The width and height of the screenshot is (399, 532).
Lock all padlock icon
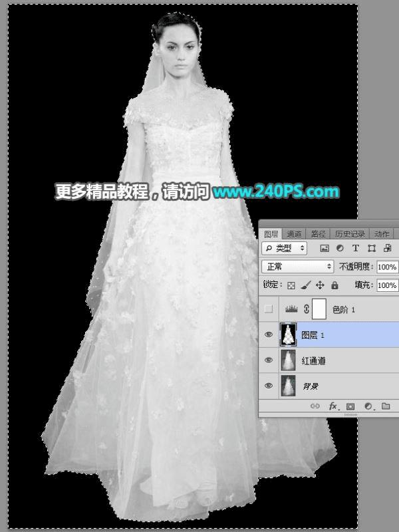[334, 285]
